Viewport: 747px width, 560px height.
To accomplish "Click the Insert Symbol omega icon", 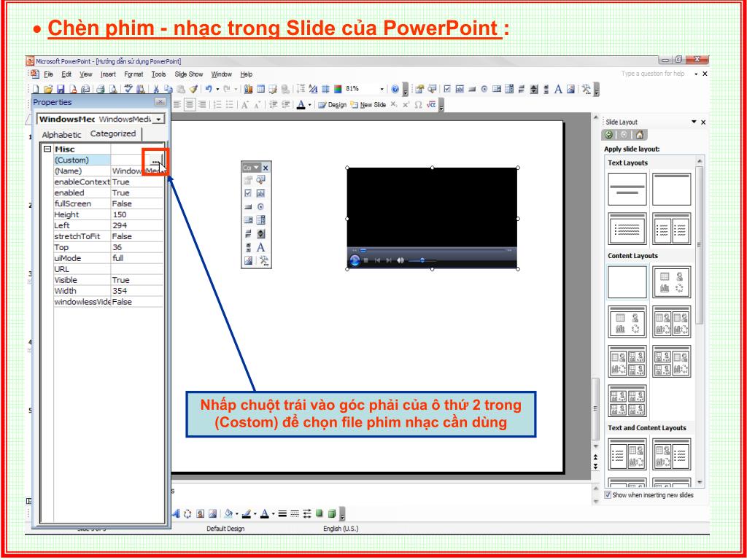I will click(x=418, y=104).
